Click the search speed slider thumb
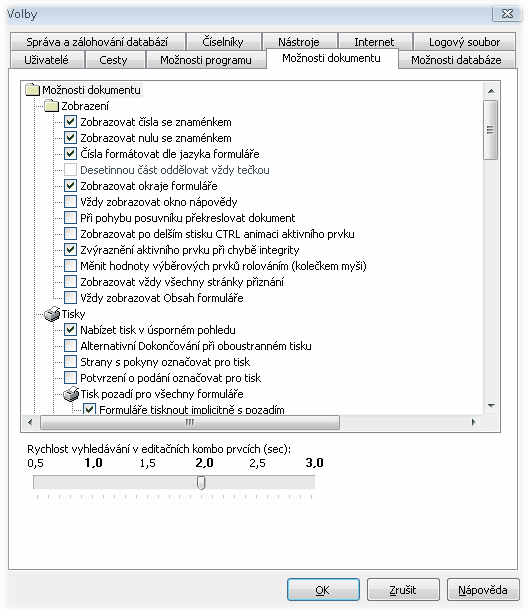 201,483
